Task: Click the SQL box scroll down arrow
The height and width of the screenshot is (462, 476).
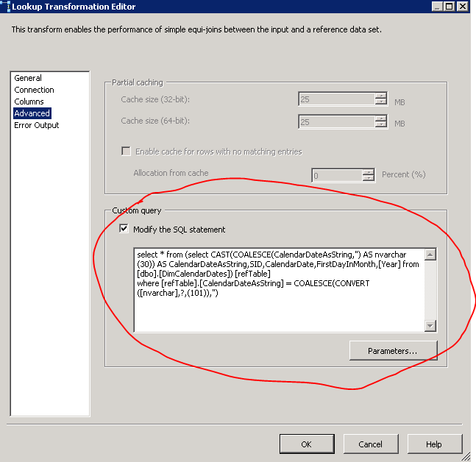Action: point(430,325)
